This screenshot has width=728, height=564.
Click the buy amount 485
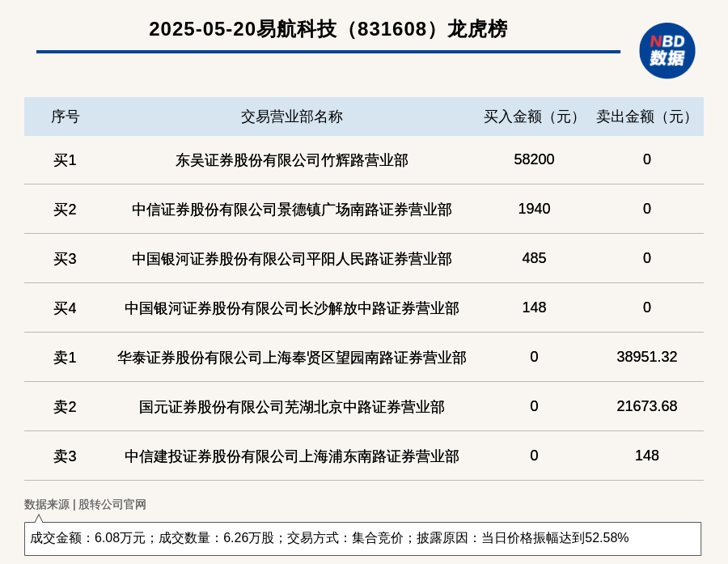click(x=534, y=258)
